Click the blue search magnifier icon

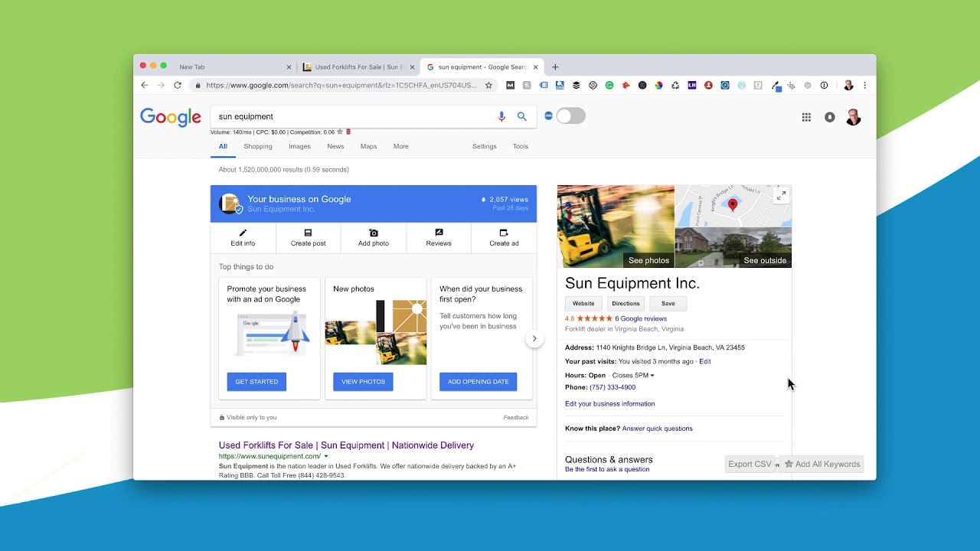(x=522, y=116)
